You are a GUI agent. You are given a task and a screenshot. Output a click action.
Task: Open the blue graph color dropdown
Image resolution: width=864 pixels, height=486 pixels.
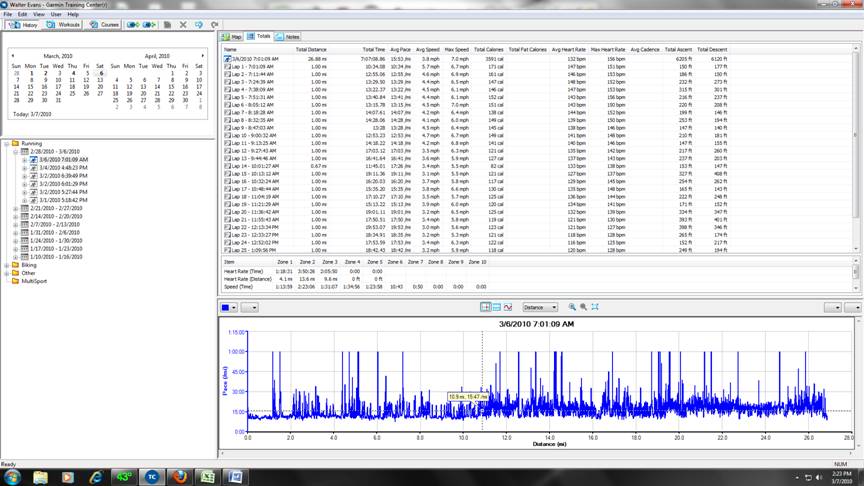[229, 307]
